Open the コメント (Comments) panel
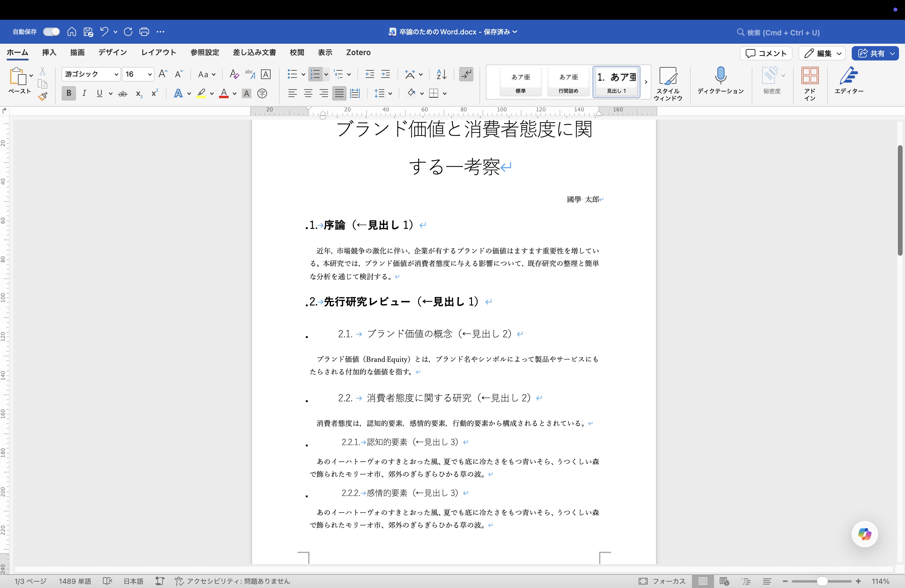The width and height of the screenshot is (905, 588). tap(766, 53)
